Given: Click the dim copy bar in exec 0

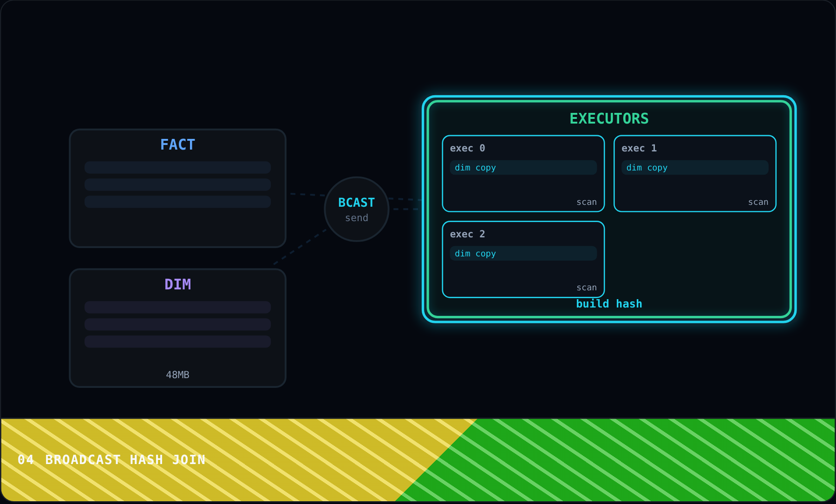Looking at the screenshot, I should (523, 168).
